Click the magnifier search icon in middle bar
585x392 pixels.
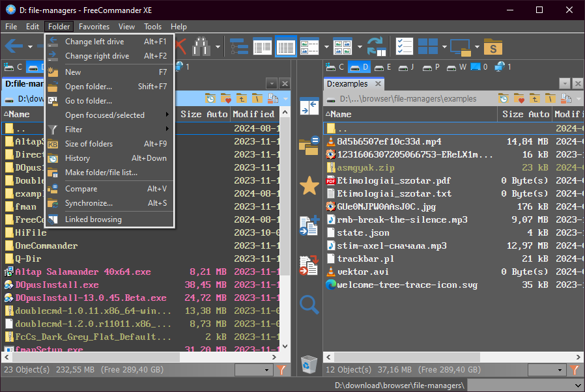[309, 304]
